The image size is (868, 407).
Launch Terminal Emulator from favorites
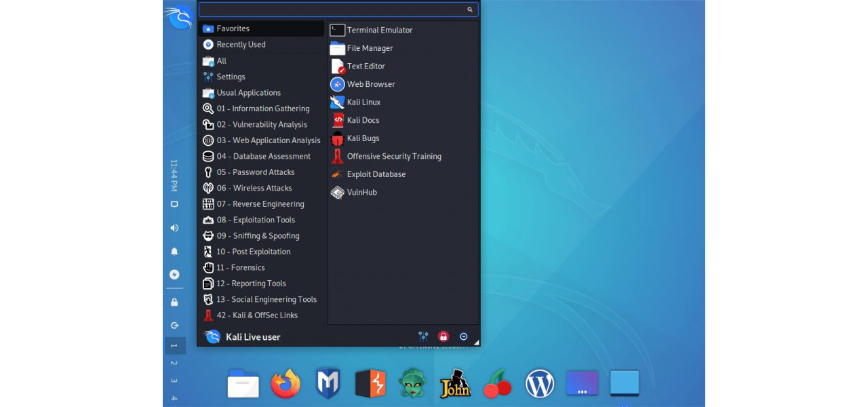[x=403, y=30]
